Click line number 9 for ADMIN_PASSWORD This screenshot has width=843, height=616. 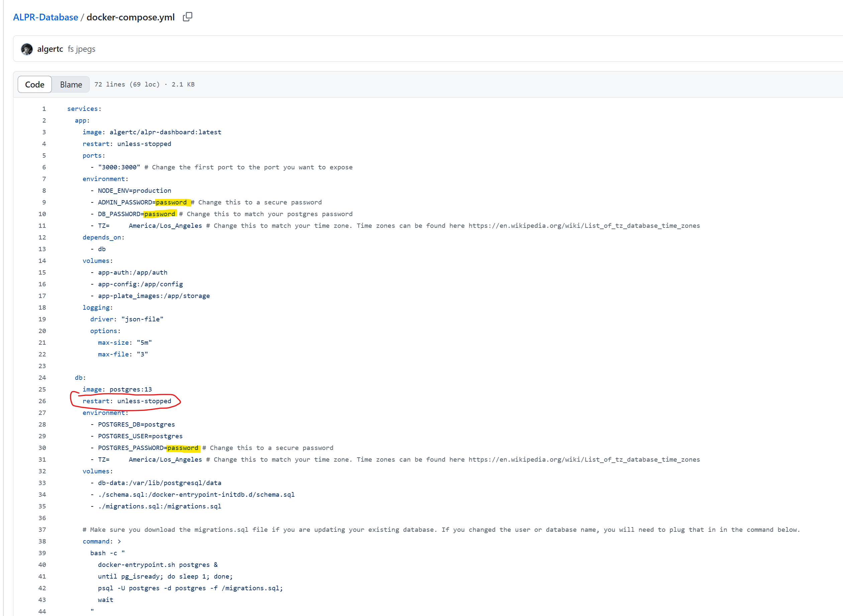[x=44, y=202]
